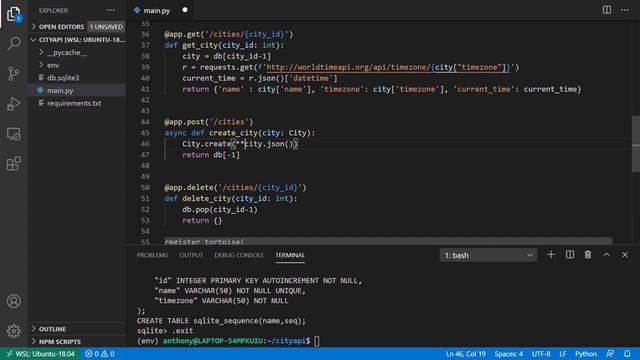This screenshot has height=360, width=640.
Task: Click the unsaved dot on main.py tab
Action: 185,10
